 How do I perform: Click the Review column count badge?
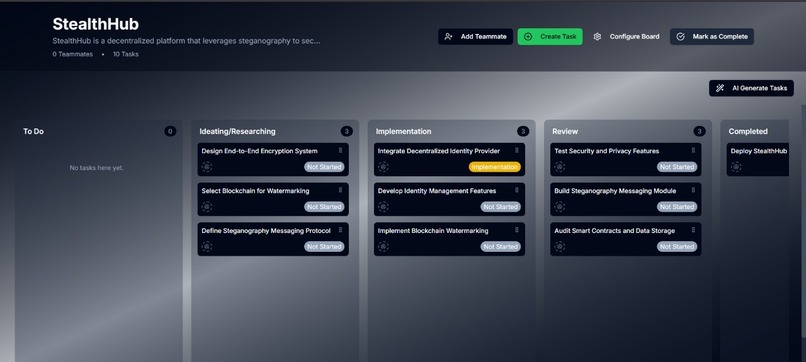(699, 131)
